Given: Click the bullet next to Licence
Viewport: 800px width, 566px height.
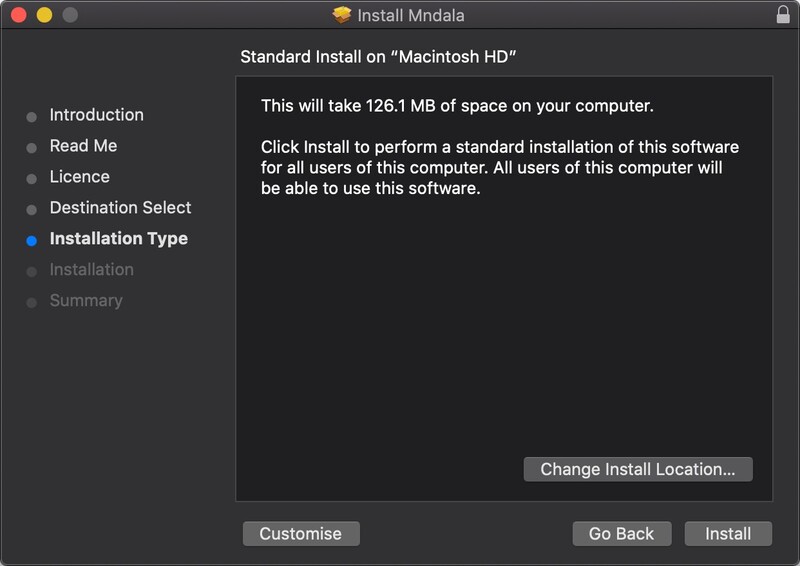Looking at the screenshot, I should 32,178.
